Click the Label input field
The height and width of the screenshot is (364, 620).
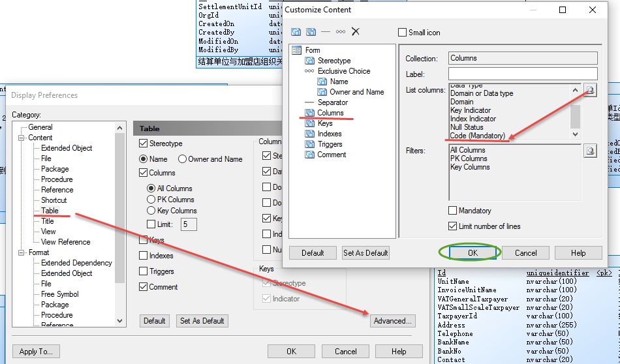coord(523,74)
